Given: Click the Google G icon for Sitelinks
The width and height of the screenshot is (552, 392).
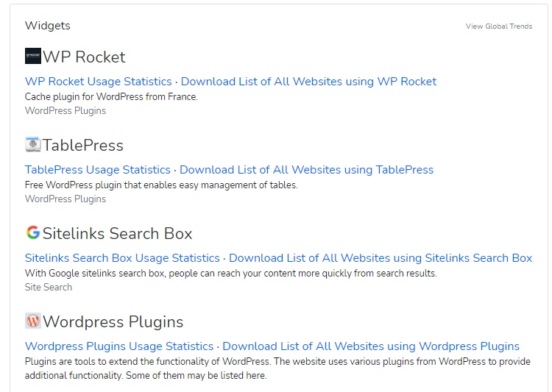Looking at the screenshot, I should click(x=33, y=232).
